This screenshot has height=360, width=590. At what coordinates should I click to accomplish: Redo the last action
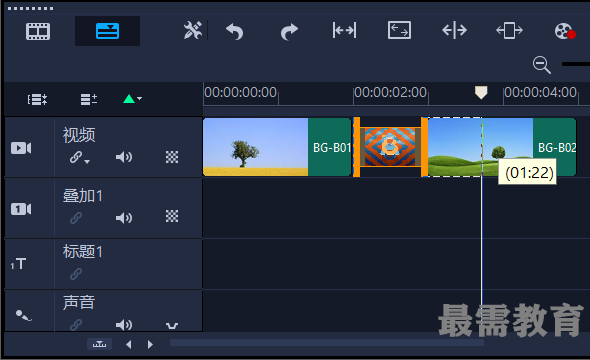[x=289, y=31]
